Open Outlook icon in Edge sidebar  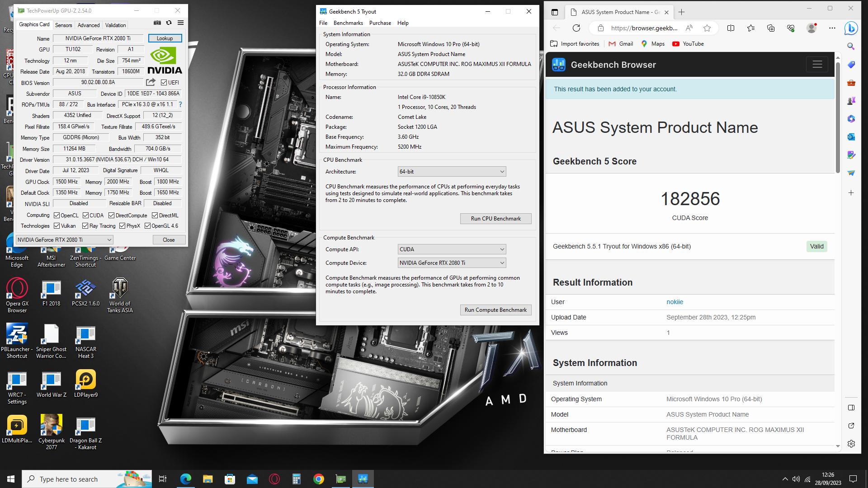pyautogui.click(x=851, y=136)
